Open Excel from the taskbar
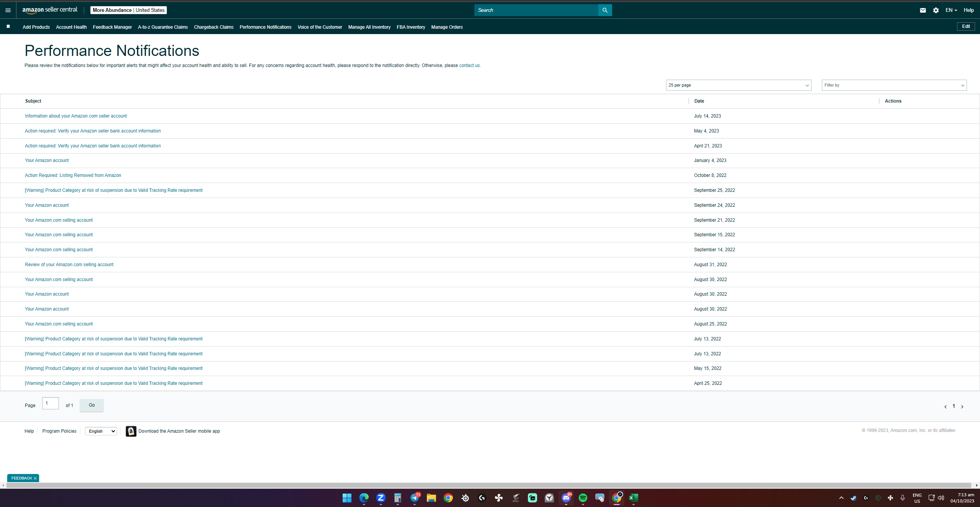Viewport: 980px width, 507px height. [634, 498]
